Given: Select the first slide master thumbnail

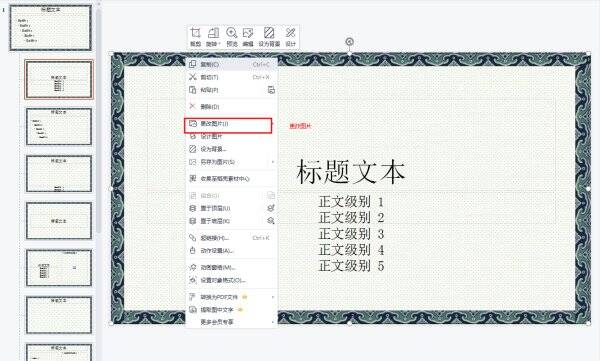Looking at the screenshot, I should click(x=51, y=28).
